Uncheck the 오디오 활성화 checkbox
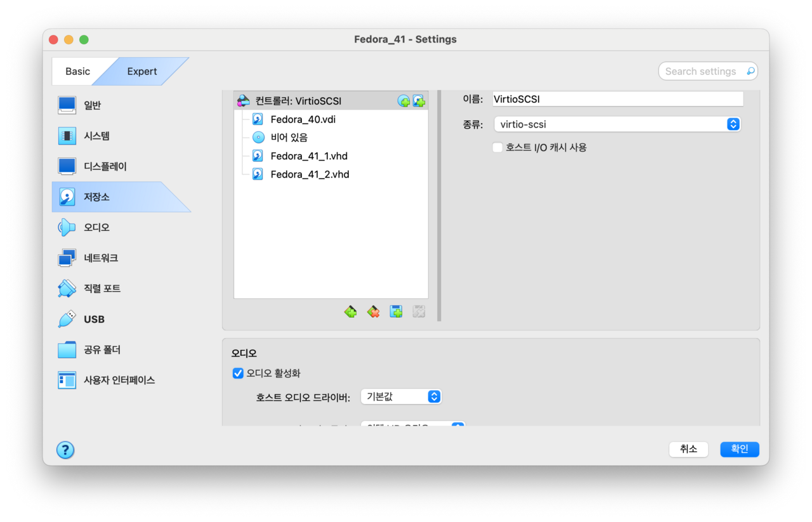 (239, 374)
